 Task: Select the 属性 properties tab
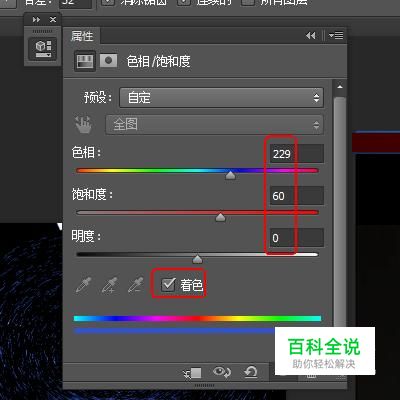pyautogui.click(x=82, y=36)
